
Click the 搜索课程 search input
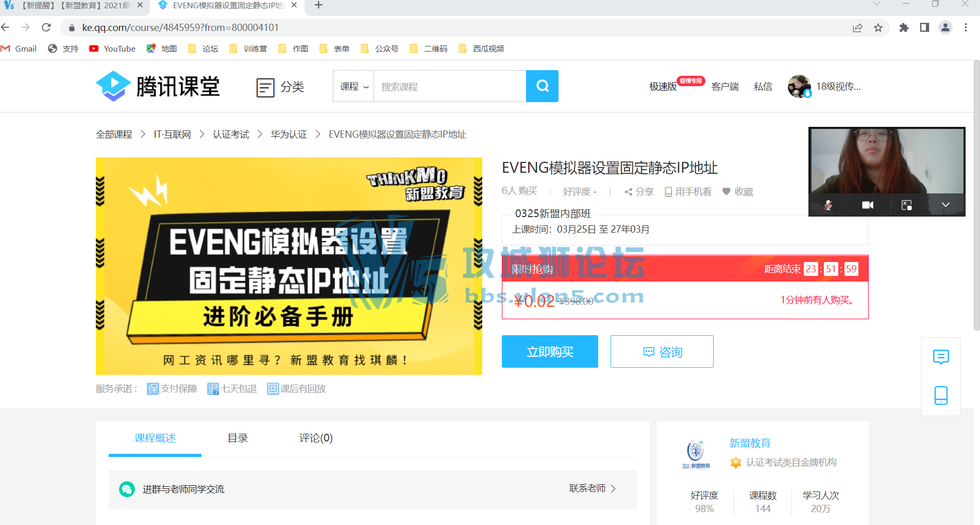(450, 86)
